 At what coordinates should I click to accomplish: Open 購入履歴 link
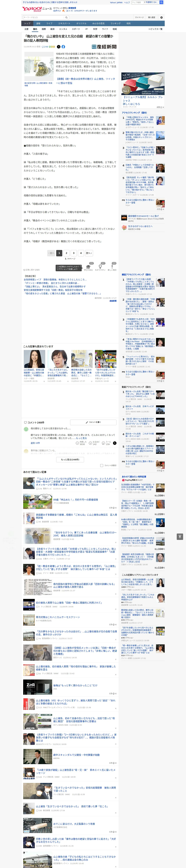point(152,18)
